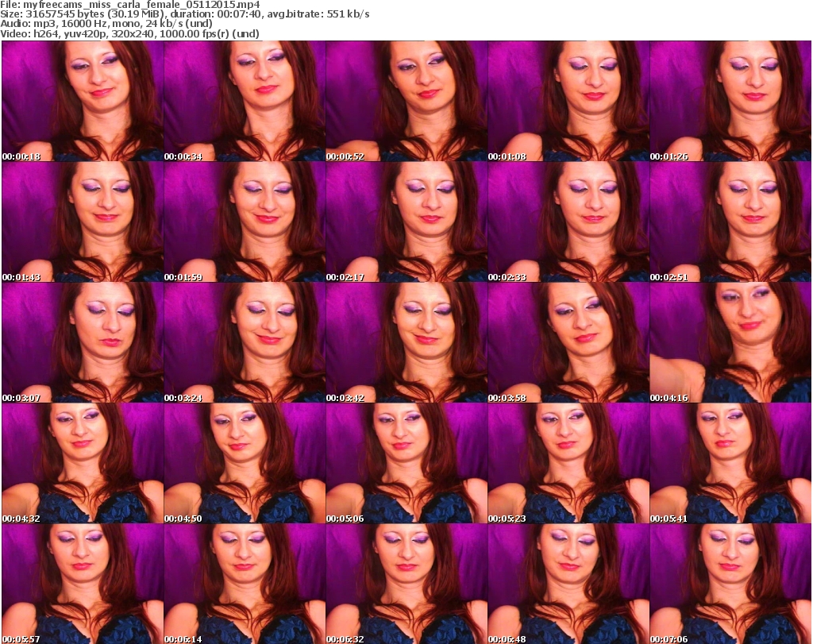
Task: Choose the thumbnail stamped 00:04:50
Action: click(245, 463)
